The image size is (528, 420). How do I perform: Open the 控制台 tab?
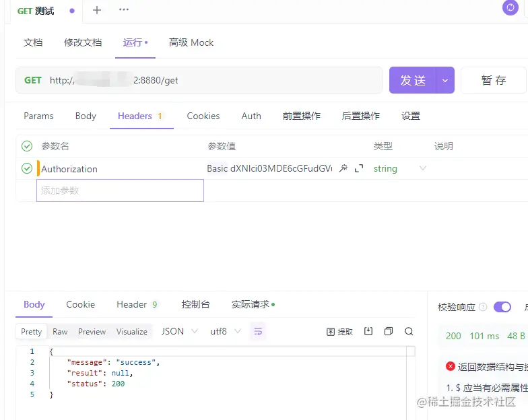pos(195,304)
